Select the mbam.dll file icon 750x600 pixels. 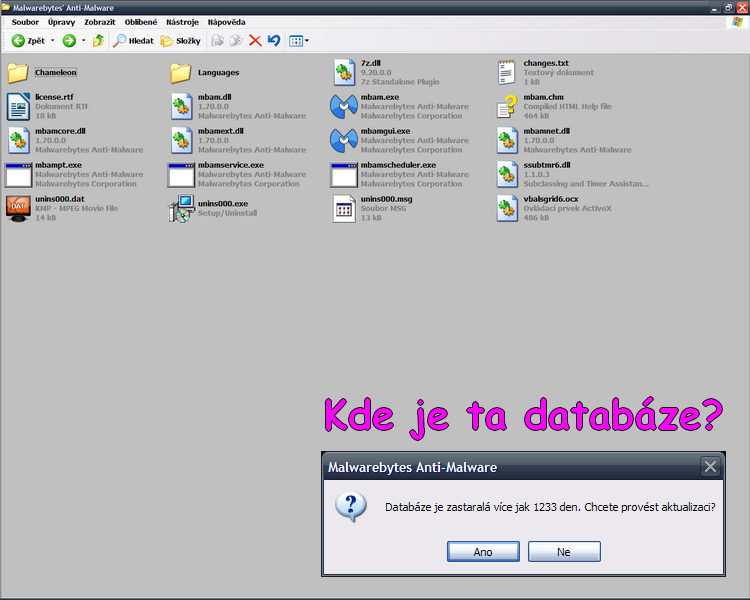181,107
